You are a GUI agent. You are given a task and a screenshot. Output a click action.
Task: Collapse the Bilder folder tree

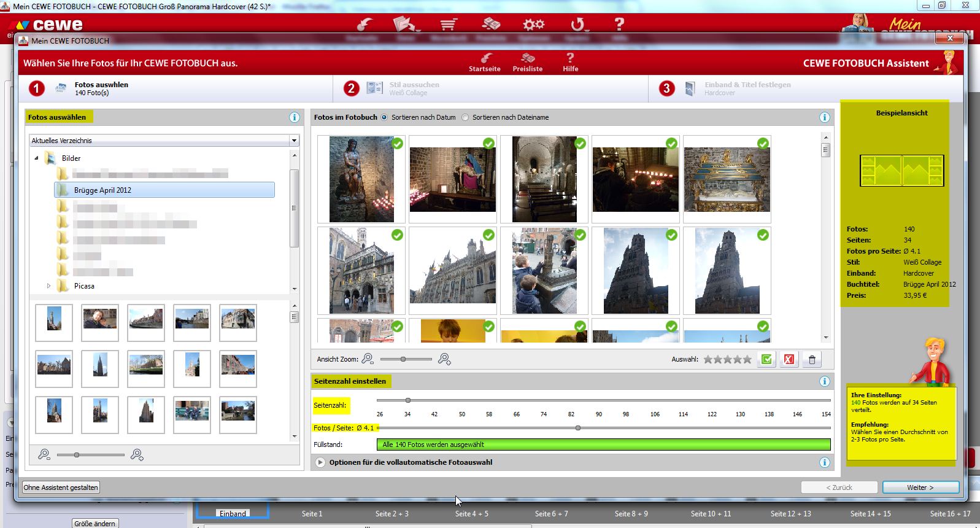click(x=36, y=158)
